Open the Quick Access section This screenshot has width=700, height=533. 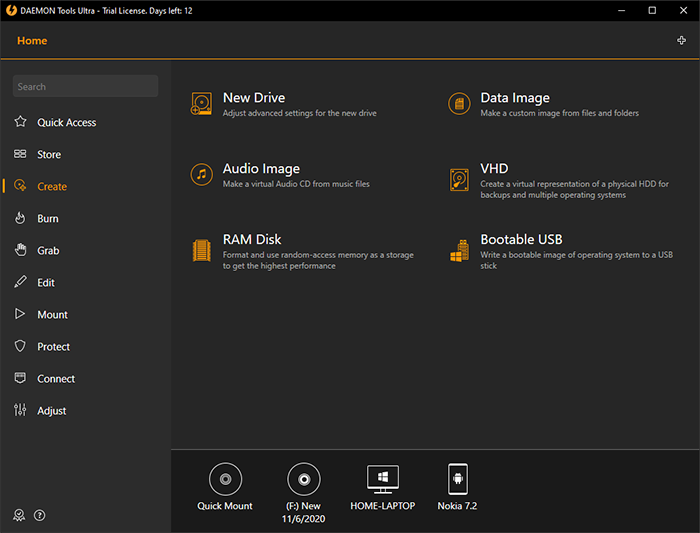pos(67,122)
